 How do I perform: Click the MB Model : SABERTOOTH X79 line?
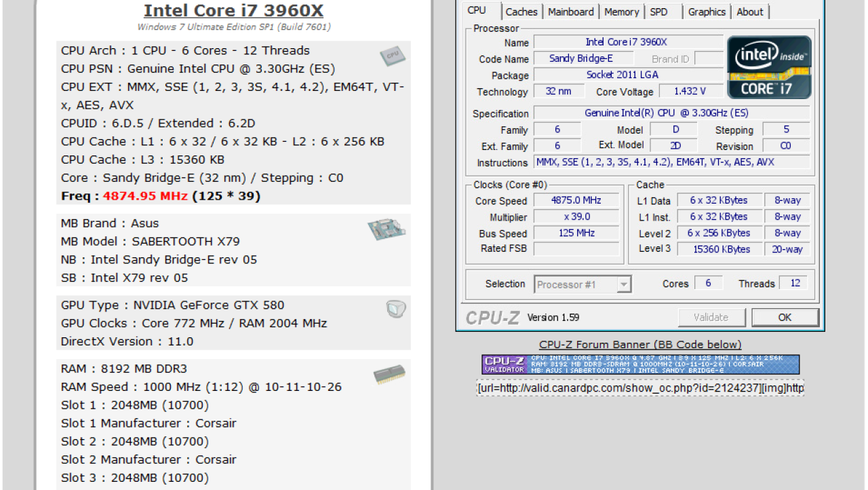(x=150, y=241)
